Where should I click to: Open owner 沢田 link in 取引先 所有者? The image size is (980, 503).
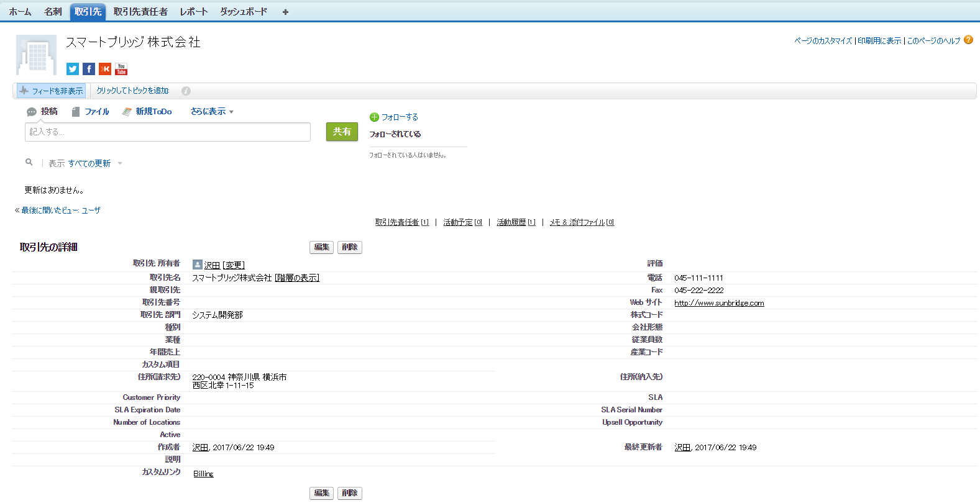tap(212, 265)
